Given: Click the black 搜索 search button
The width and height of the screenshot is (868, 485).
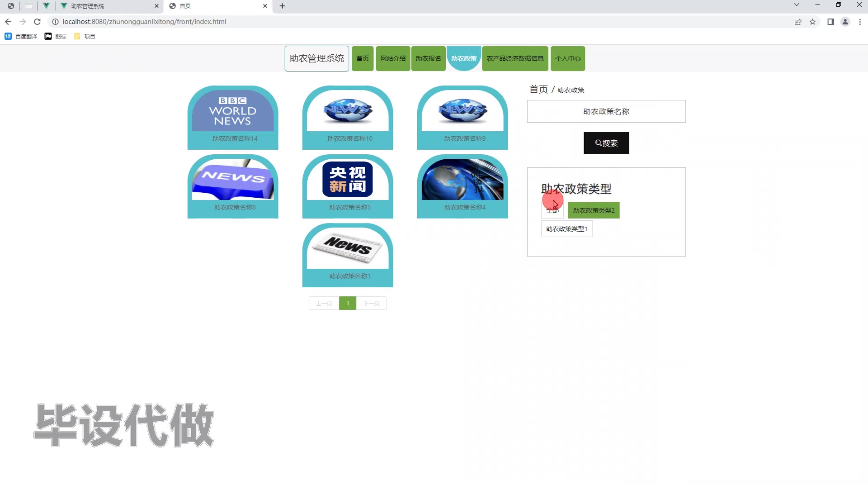Looking at the screenshot, I should [x=606, y=143].
